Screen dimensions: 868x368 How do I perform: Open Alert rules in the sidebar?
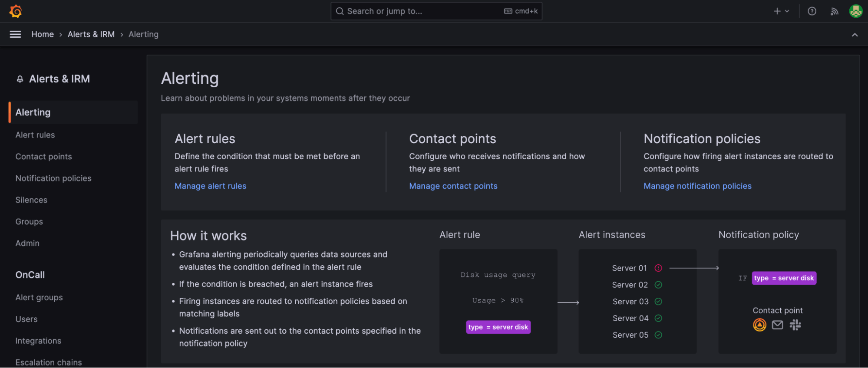click(x=35, y=135)
